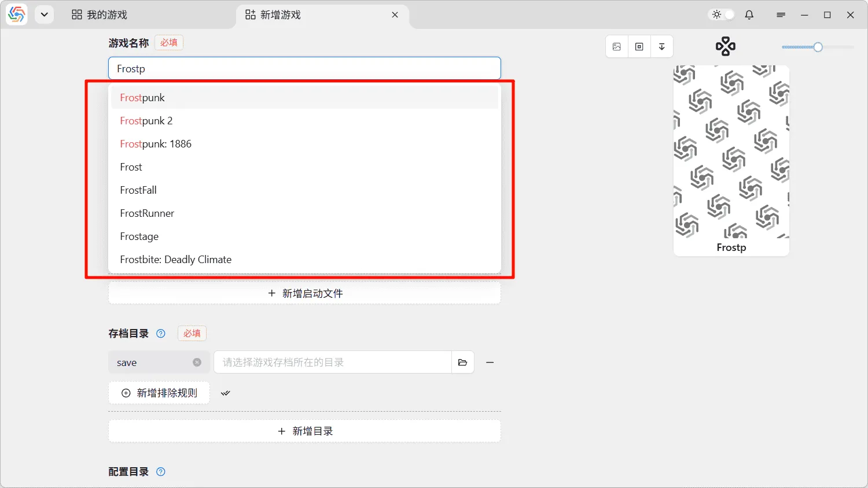This screenshot has height=488, width=868.
Task: Click the square frame icon button
Action: point(639,47)
